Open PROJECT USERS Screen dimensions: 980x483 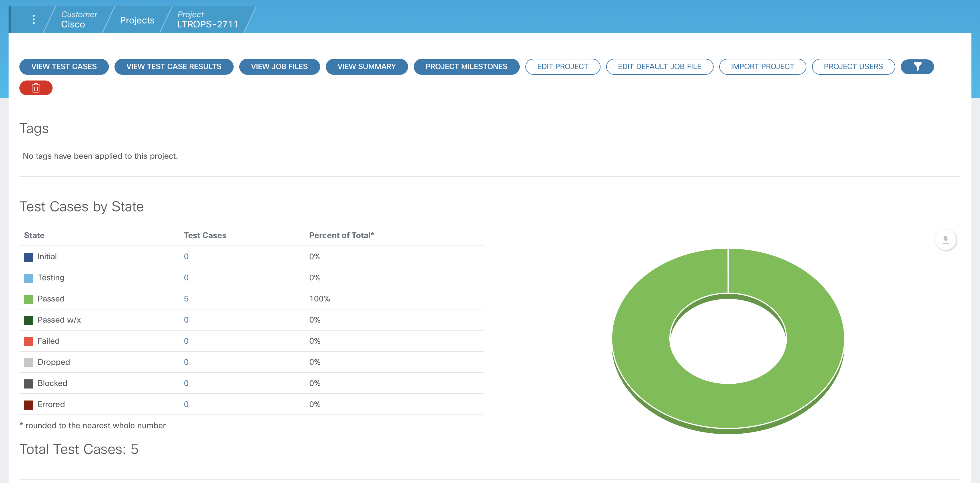[x=853, y=67]
